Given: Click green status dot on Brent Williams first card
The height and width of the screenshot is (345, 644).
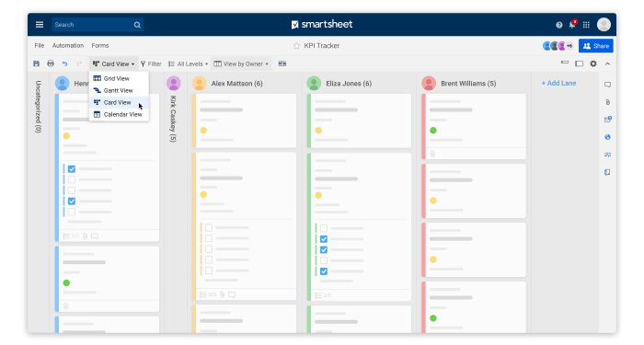Looking at the screenshot, I should (x=433, y=131).
